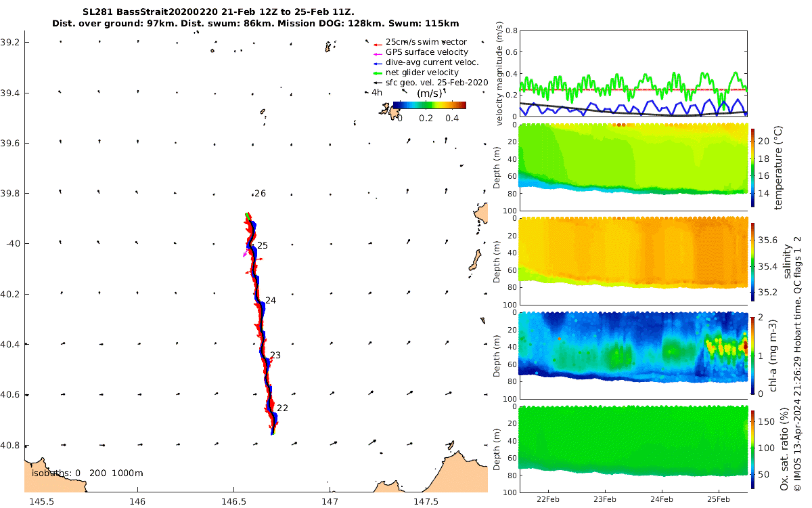Click the '25Feb' date tick on the time axis
Image resolution: width=812 pixels, height=508 pixels.
point(719,500)
